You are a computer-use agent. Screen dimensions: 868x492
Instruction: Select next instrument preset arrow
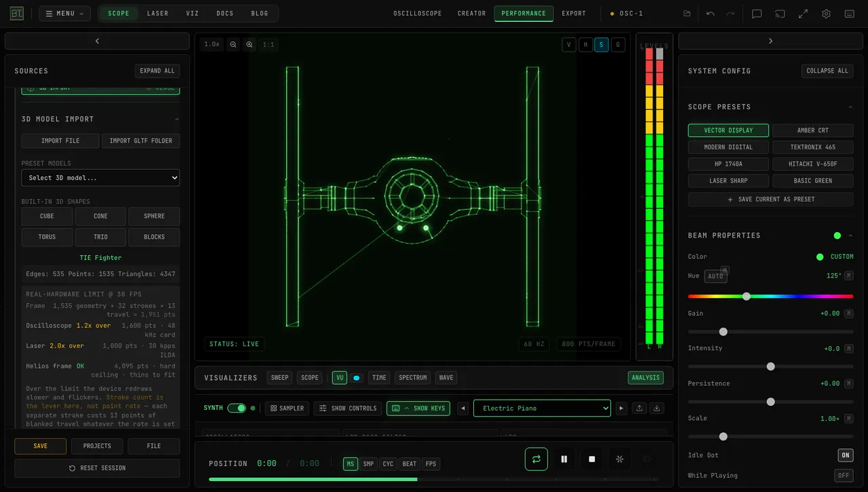[620, 408]
